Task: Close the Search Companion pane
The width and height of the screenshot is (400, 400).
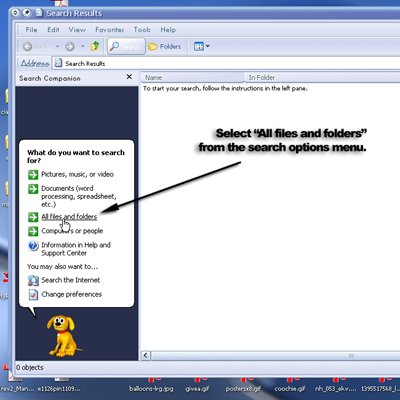Action: point(129,77)
